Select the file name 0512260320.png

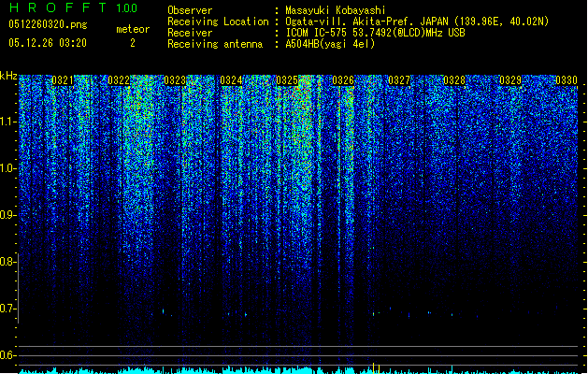click(48, 24)
